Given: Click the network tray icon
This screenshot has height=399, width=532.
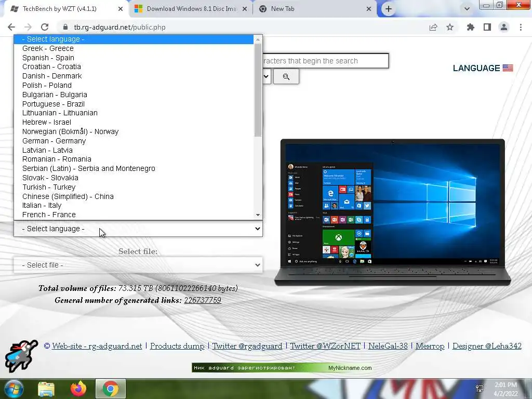Looking at the screenshot, I should point(480,389).
